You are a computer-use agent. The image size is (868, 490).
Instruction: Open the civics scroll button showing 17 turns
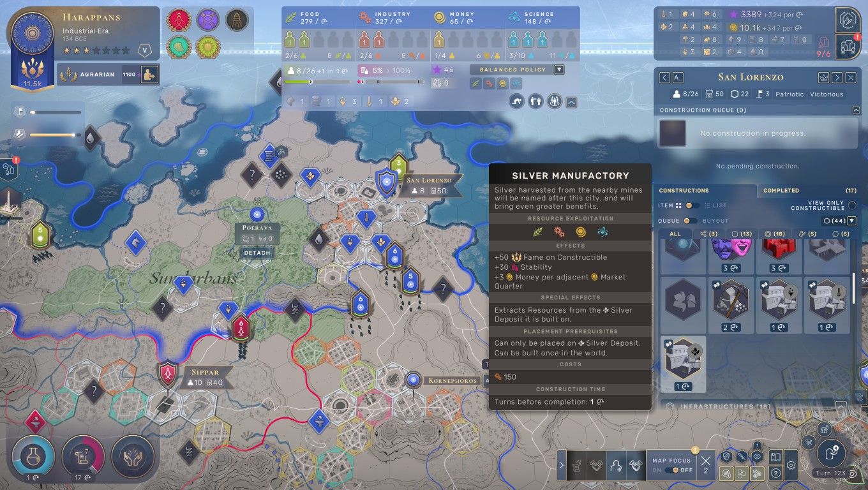tap(82, 457)
